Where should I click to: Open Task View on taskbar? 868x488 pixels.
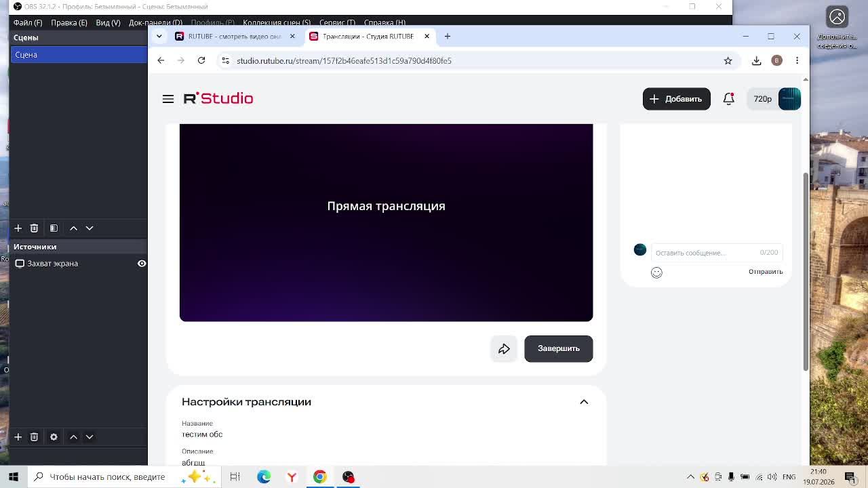[235, 477]
